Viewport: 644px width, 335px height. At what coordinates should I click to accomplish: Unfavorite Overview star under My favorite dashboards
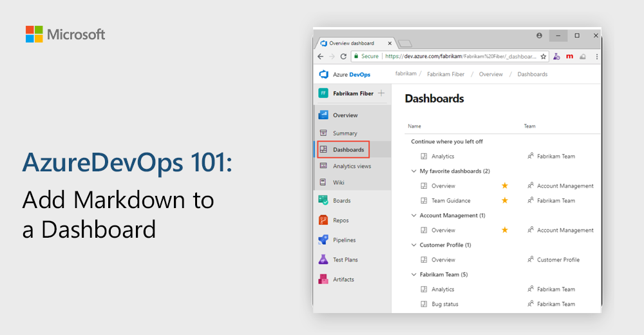pos(505,186)
